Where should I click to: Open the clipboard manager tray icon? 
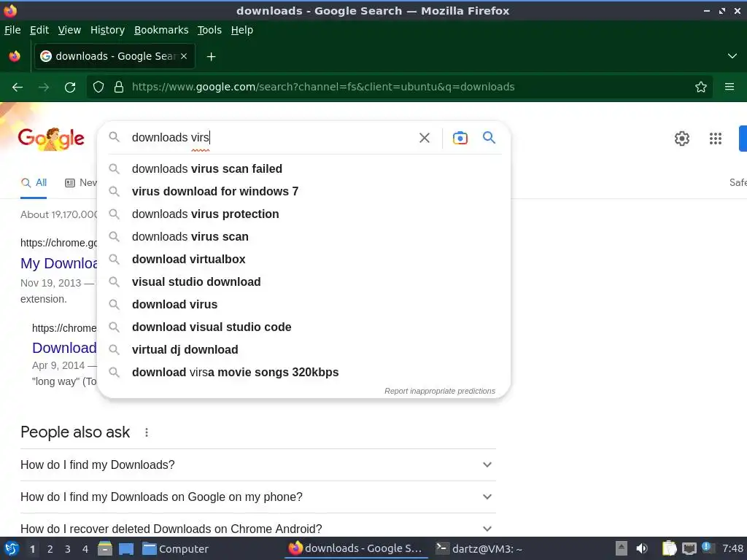669,548
